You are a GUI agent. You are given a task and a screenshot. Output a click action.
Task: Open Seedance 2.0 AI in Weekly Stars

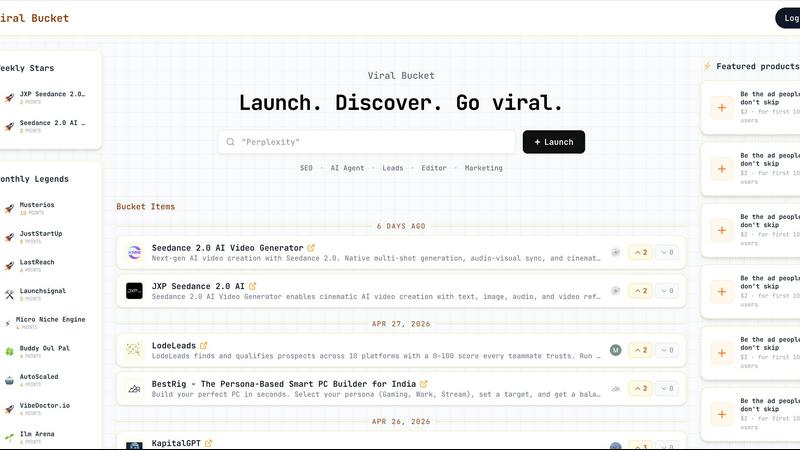point(52,123)
